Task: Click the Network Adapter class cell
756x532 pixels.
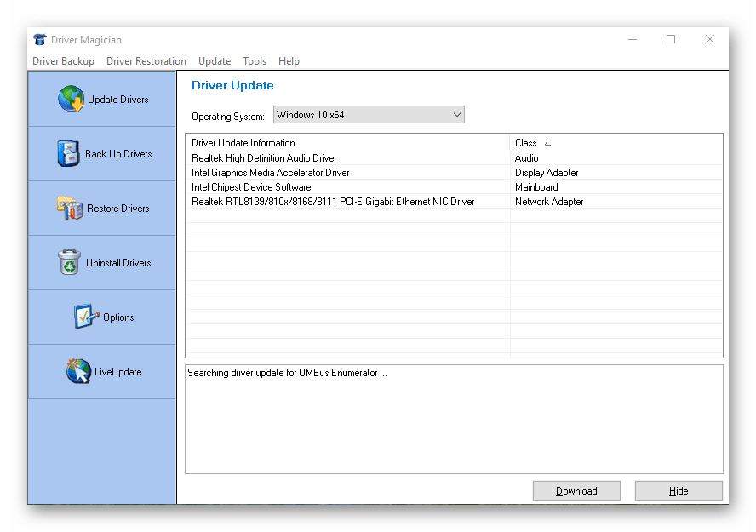Action: [x=549, y=202]
